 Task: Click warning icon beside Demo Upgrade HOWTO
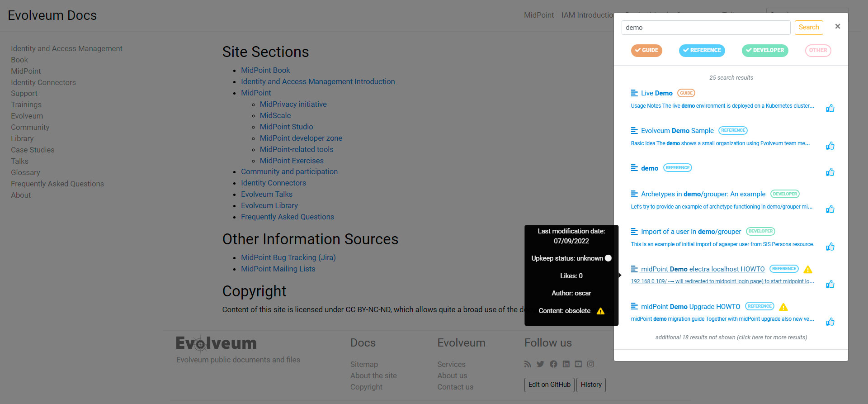click(783, 307)
